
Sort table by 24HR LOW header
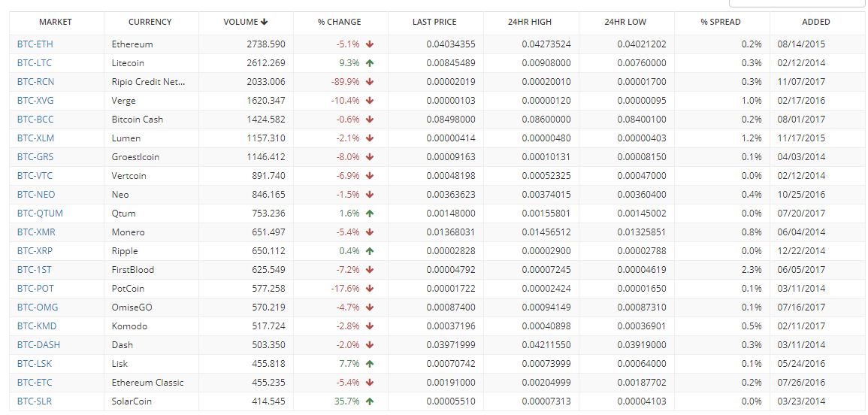625,22
